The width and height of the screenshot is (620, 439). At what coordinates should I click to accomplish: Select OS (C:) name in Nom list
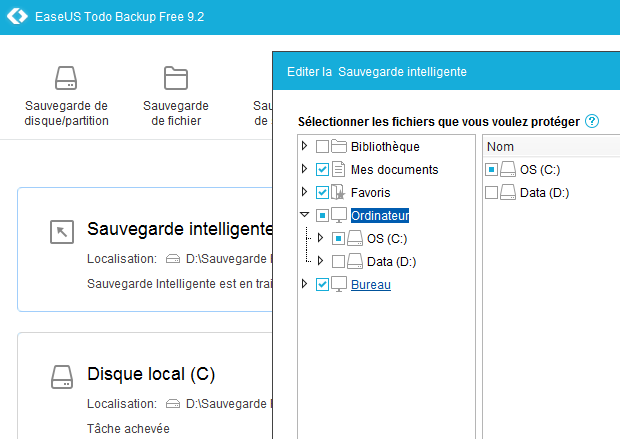540,169
